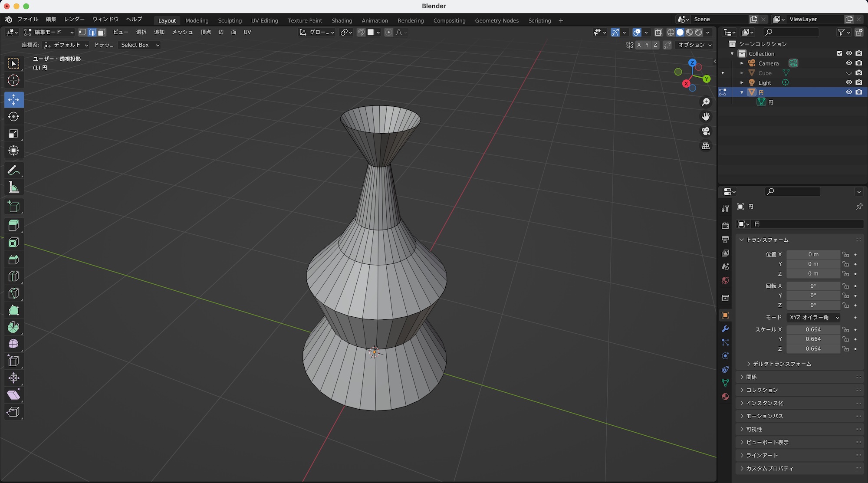Screen dimensions: 868x483
Task: Choose the Loop Cut tool
Action: (x=13, y=276)
